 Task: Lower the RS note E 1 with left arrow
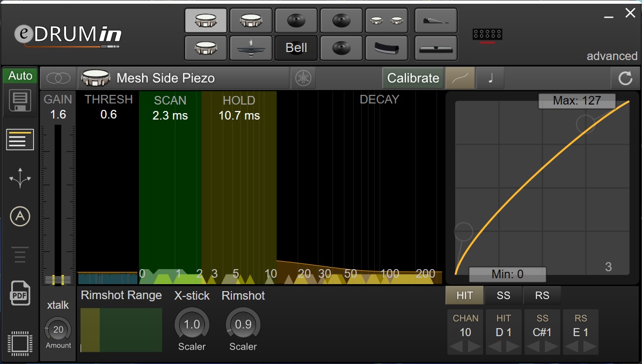click(x=572, y=347)
